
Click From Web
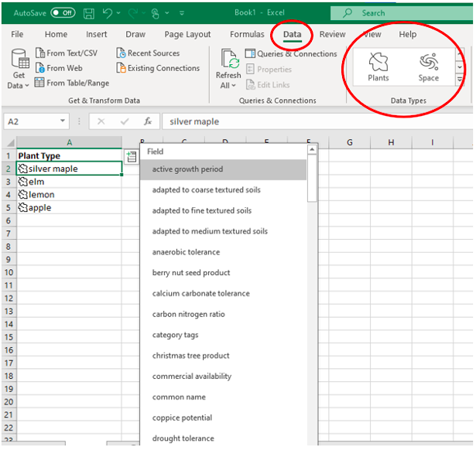[x=59, y=68]
